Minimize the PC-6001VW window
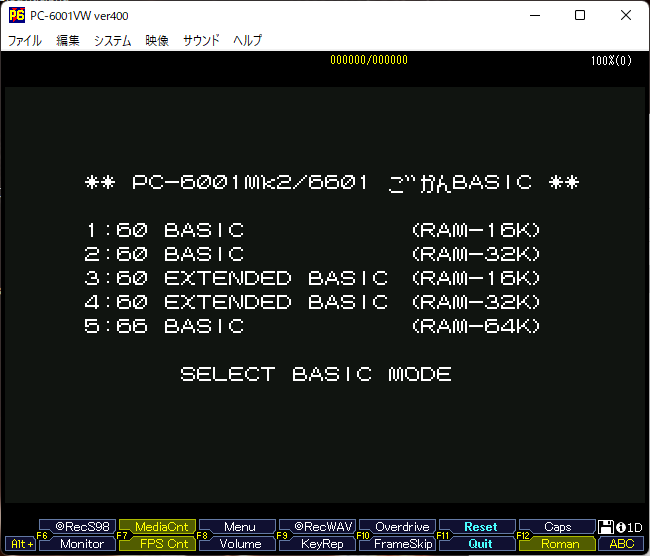Image resolution: width=650 pixels, height=556 pixels. (x=535, y=15)
